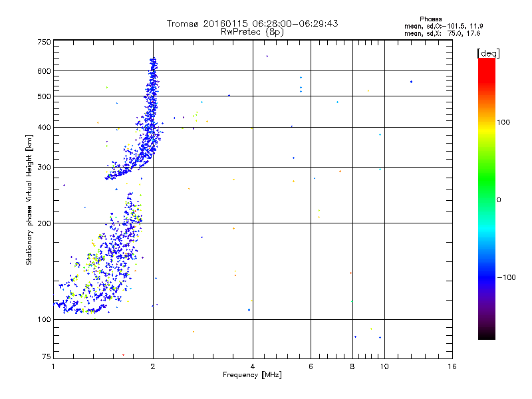Click the colorbar tick label '-100'
Viewport: 532px width, 399px height.
[506, 277]
